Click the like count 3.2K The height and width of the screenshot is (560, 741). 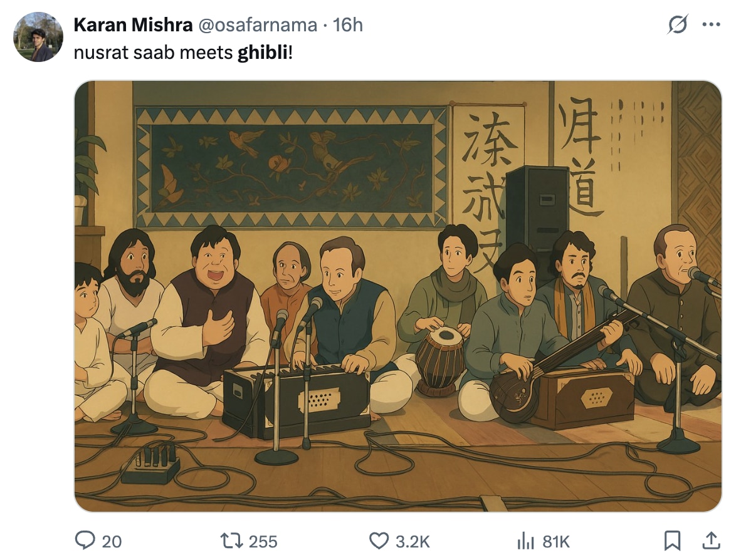(413, 541)
